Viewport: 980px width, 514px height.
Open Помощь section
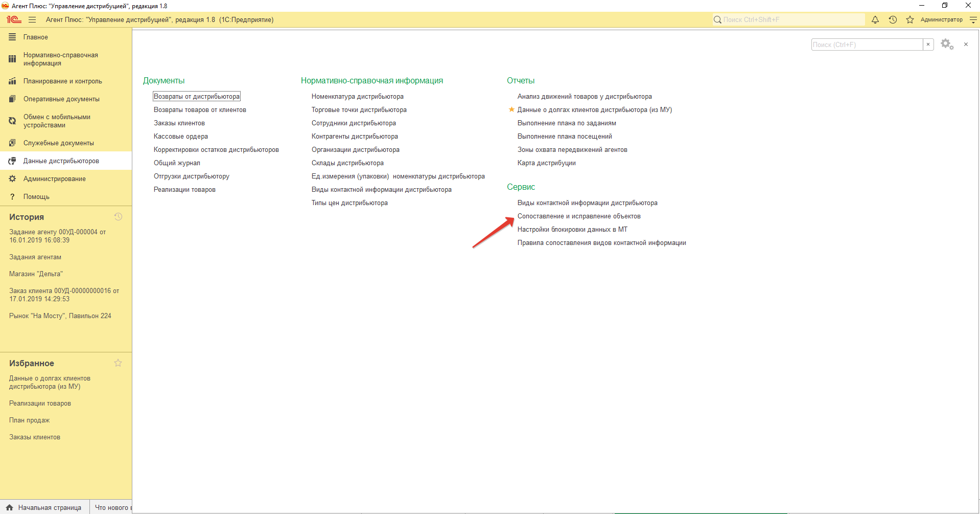(x=66, y=196)
